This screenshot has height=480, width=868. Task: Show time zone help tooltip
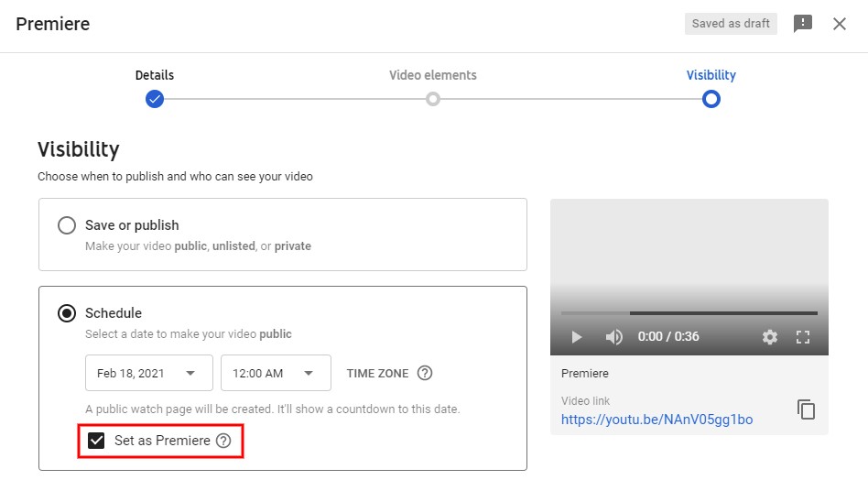click(425, 373)
